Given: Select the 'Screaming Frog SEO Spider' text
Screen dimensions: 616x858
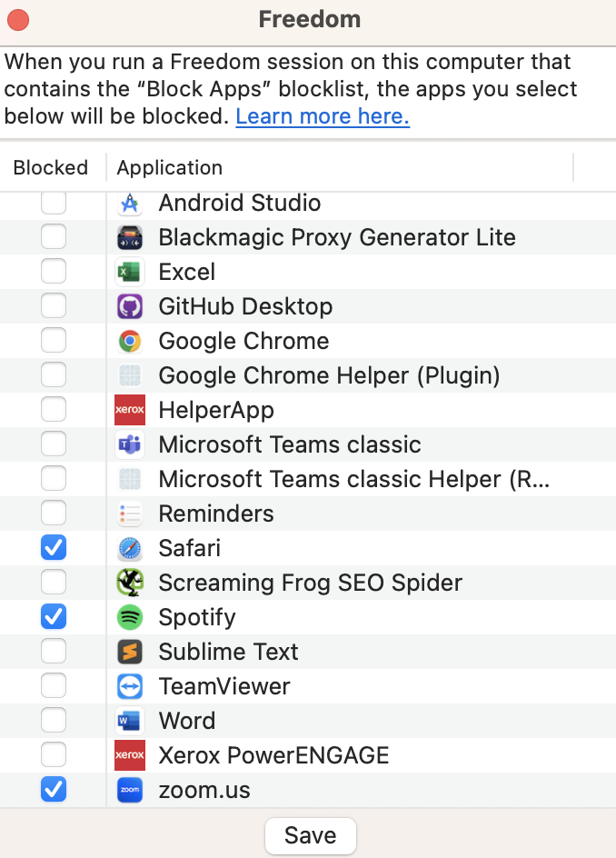Looking at the screenshot, I should 311,584.
